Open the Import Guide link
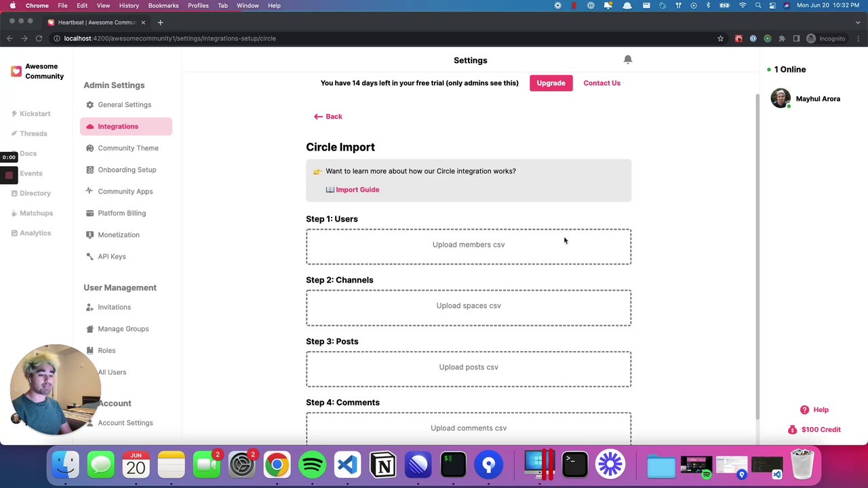The width and height of the screenshot is (868, 488). coord(353,190)
